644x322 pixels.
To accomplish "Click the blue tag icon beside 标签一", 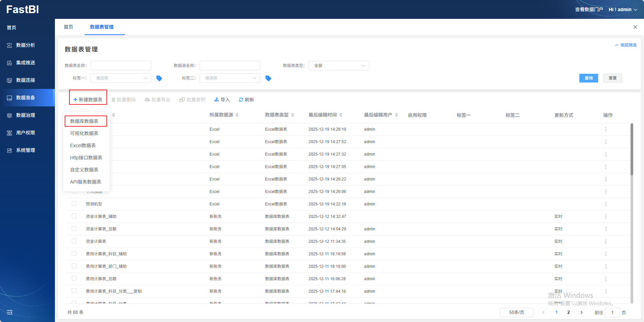I will pos(159,78).
